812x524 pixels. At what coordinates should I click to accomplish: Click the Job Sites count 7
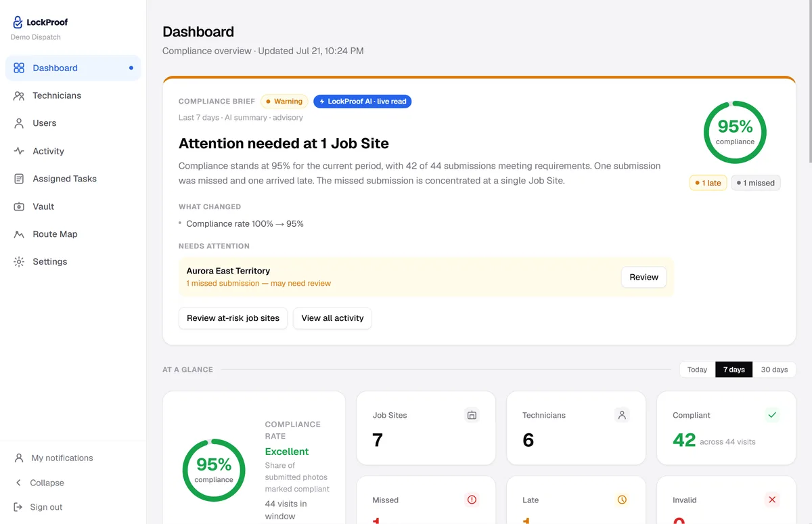click(378, 440)
